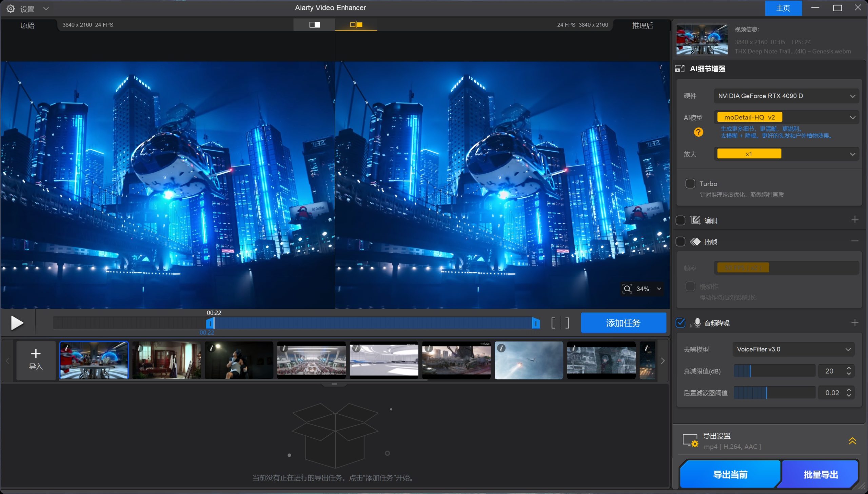The image size is (868, 494).
Task: Decrease 后置滤波器阈值 value with down stepper
Action: coord(848,396)
